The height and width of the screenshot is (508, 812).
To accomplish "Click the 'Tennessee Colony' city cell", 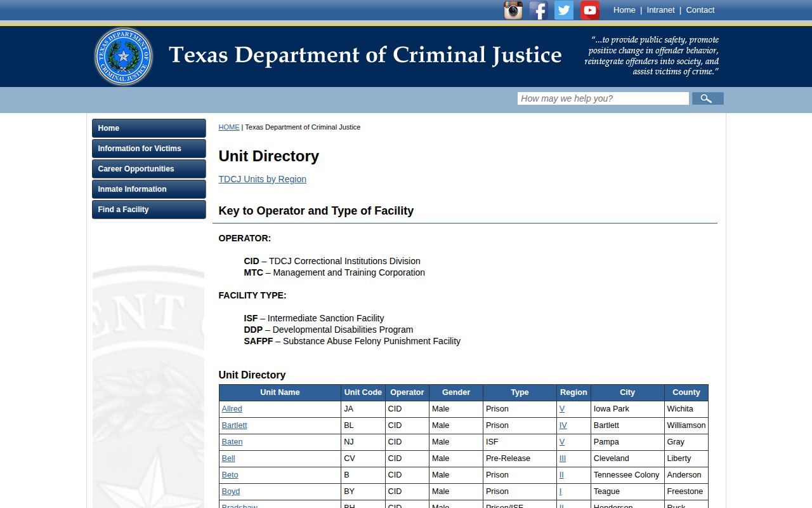I will 627,475.
